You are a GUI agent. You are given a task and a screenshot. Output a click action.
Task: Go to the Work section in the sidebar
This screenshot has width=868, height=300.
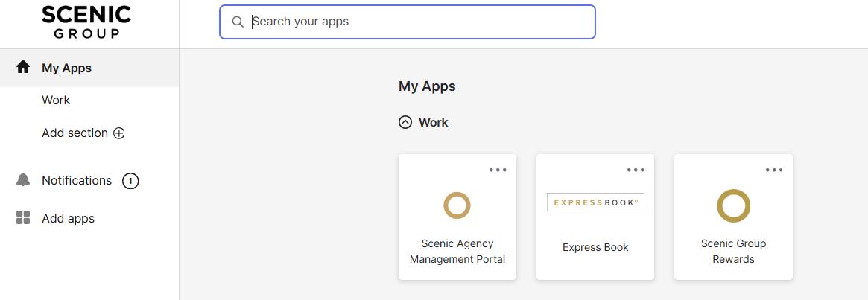(56, 100)
